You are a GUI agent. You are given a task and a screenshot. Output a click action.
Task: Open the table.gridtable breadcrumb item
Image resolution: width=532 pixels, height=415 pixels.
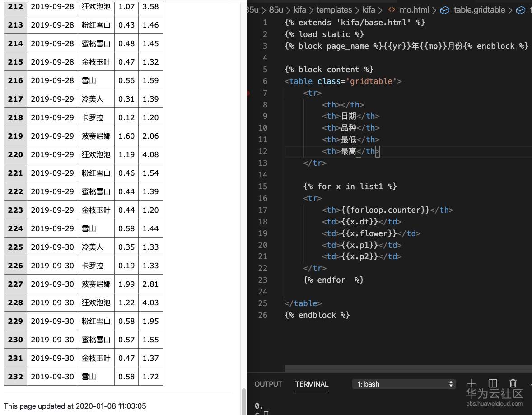[479, 10]
